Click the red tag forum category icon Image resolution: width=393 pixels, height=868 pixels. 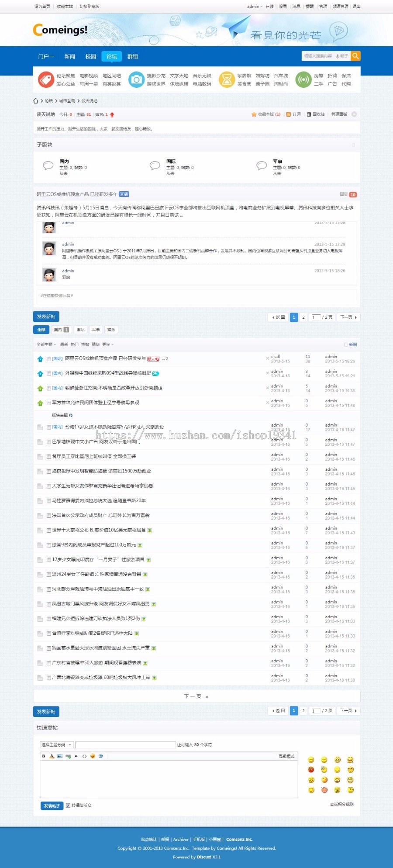pos(46,79)
